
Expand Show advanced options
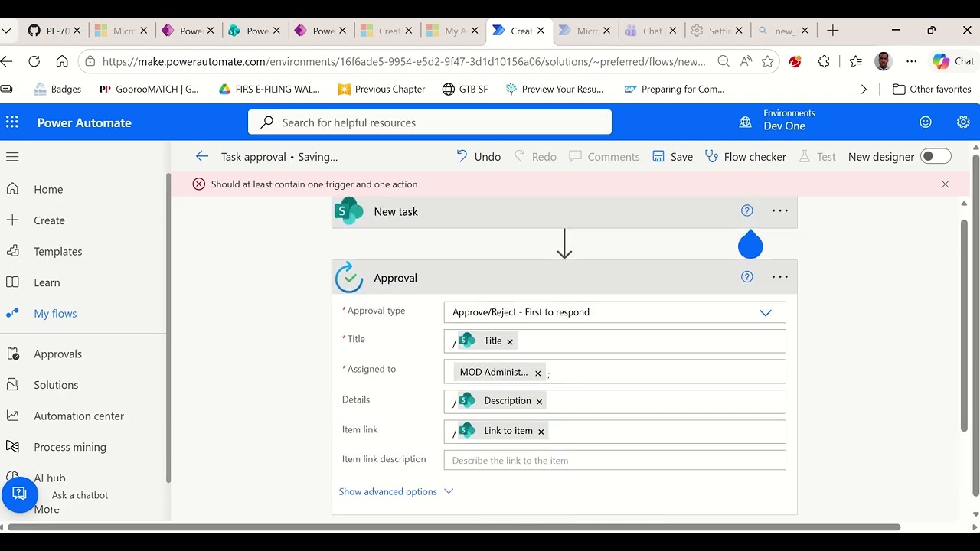point(396,491)
